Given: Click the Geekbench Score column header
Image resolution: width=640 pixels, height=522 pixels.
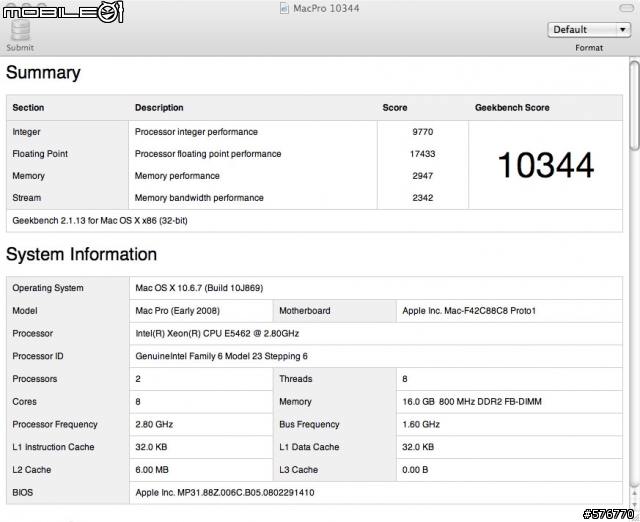Looking at the screenshot, I should pyautogui.click(x=512, y=108).
